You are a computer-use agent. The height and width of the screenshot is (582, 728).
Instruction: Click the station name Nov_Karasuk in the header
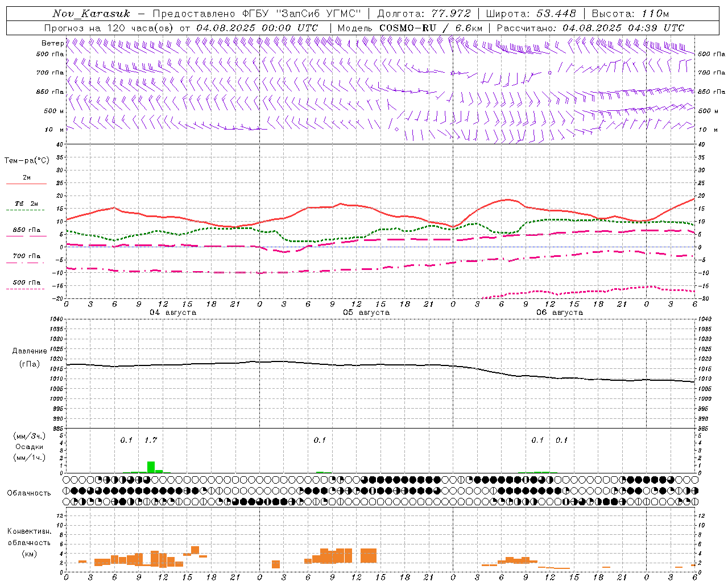[x=91, y=14]
